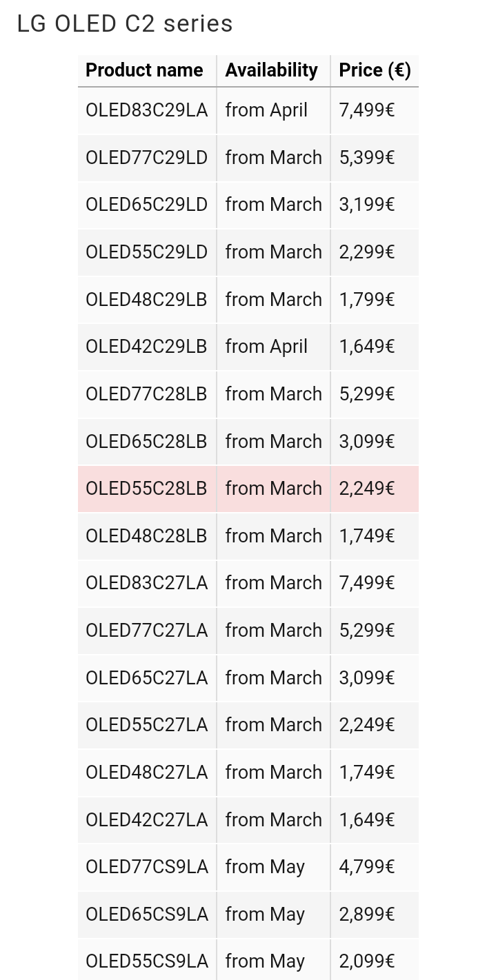
Task: Click the 1,799€ price for OLED48C29LB
Action: point(367,300)
